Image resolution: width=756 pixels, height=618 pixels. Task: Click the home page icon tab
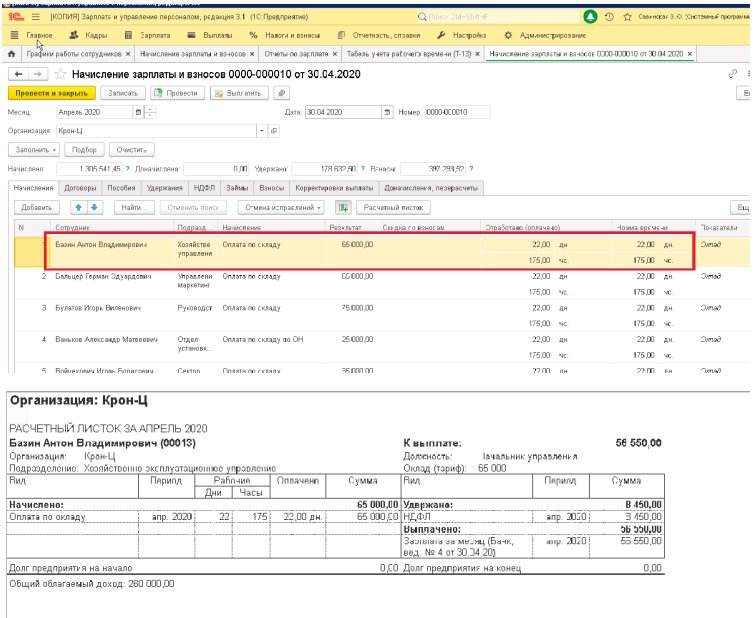tap(11, 54)
